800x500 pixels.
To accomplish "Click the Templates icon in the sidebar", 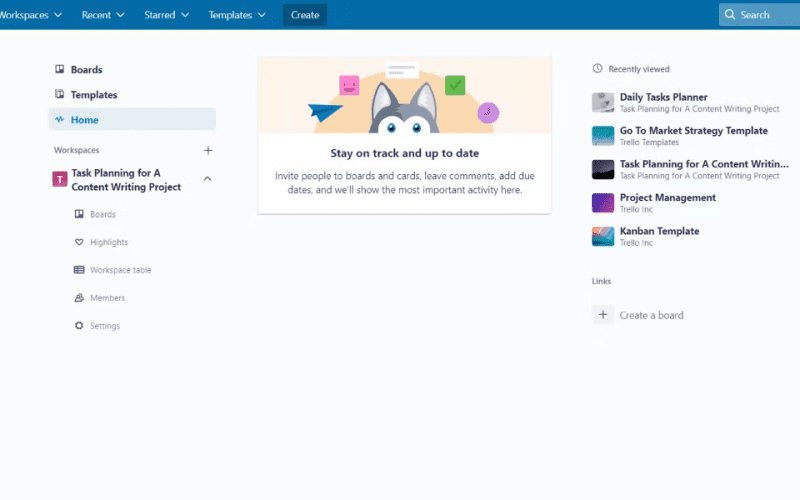I will point(60,94).
